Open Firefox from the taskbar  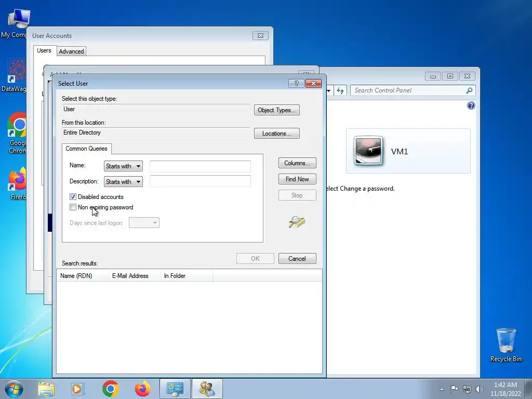142,389
